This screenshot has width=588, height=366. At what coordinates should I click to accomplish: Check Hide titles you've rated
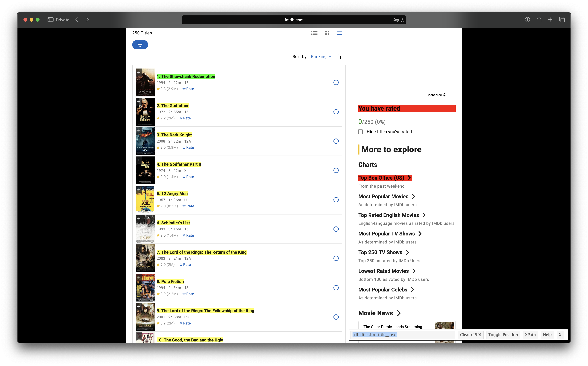(361, 132)
